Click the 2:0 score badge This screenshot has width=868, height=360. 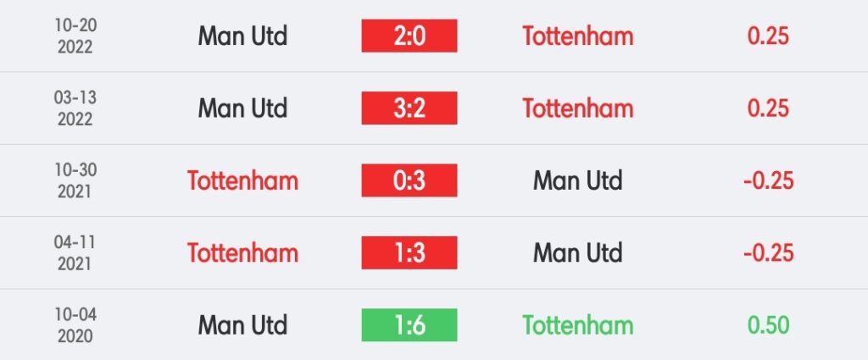[409, 36]
